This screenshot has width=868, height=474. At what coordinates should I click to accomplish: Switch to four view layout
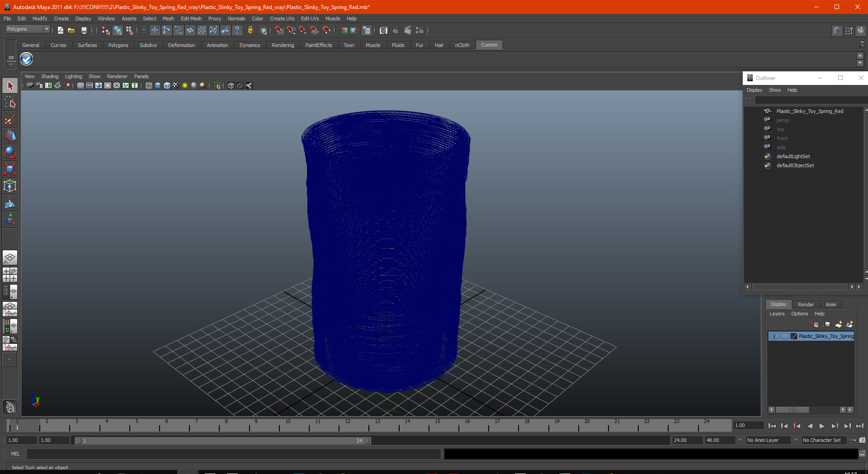click(x=10, y=275)
